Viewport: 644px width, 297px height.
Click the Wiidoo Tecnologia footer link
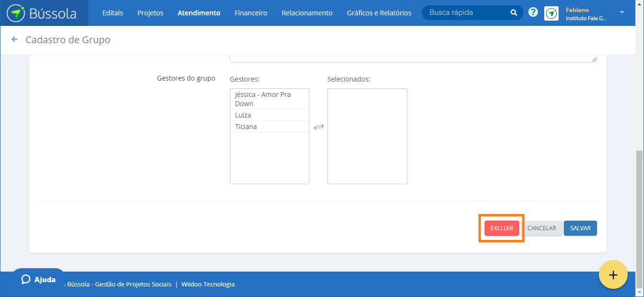tap(208, 284)
